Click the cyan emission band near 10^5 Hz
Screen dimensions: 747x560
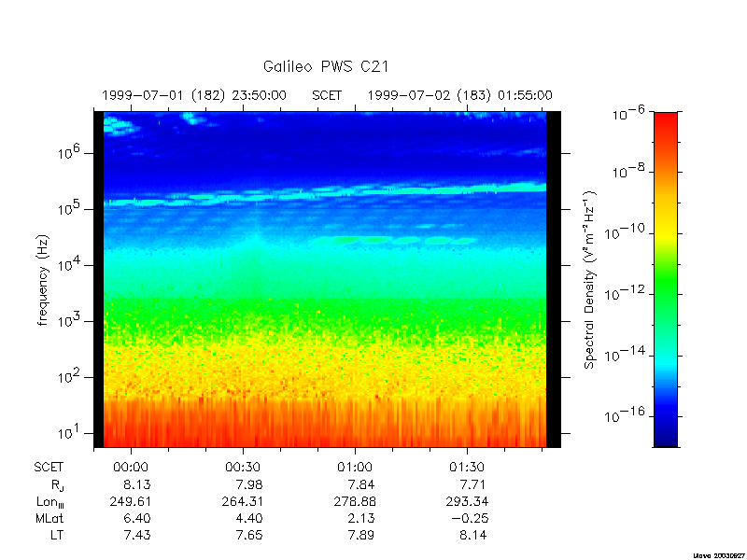coord(325,194)
